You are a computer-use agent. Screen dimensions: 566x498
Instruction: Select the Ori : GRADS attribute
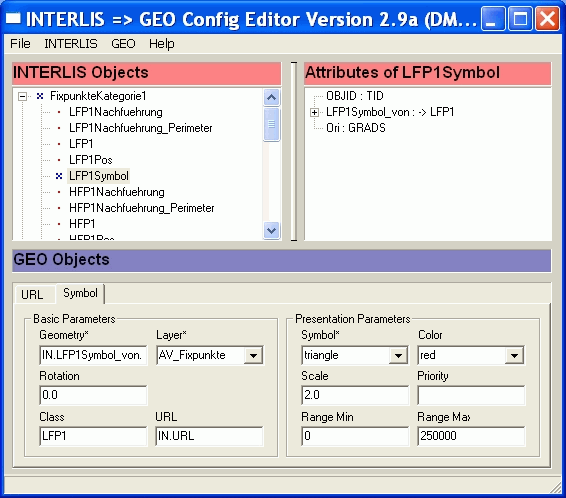(356, 128)
